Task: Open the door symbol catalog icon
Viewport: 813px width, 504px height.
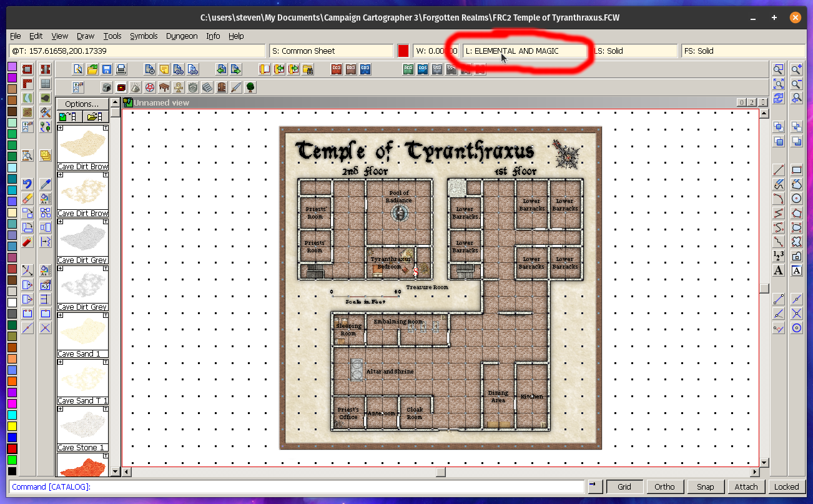Action: point(222,87)
